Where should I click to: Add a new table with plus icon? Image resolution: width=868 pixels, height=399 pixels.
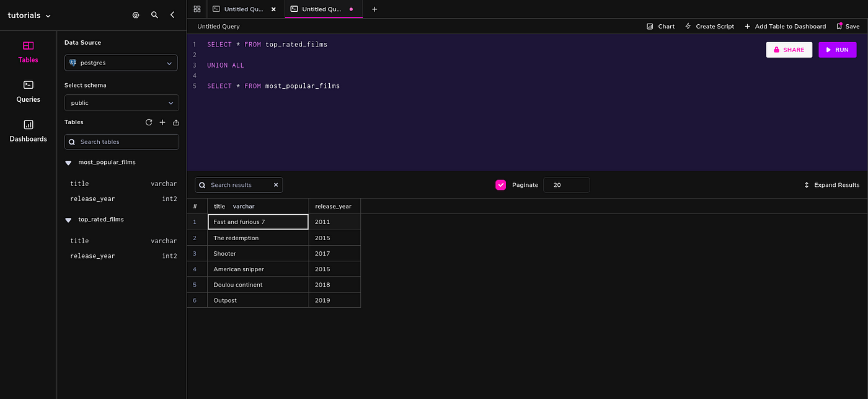(162, 122)
